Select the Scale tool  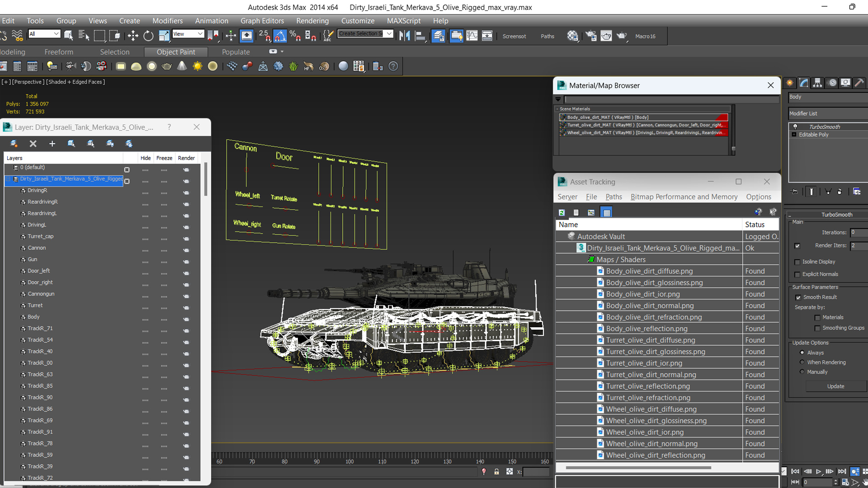(x=164, y=36)
